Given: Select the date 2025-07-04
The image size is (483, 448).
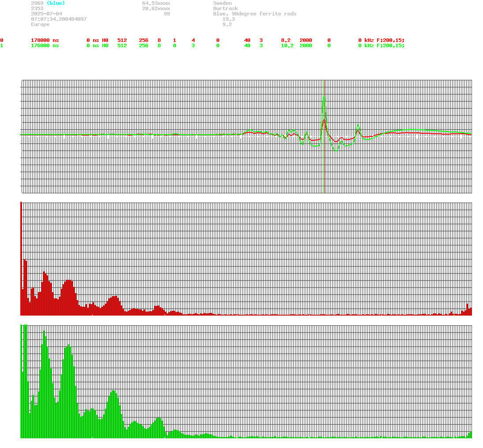Looking at the screenshot, I should (x=46, y=14).
